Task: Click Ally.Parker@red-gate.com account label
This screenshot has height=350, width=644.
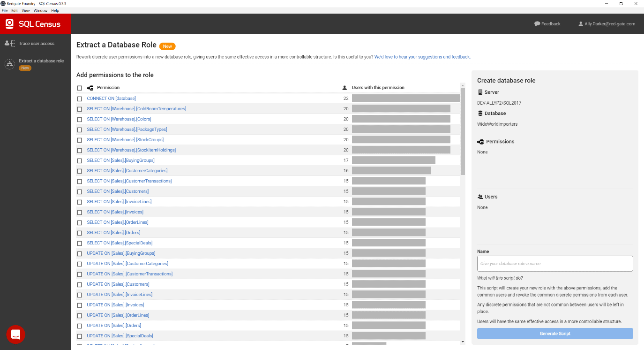Action: 610,24
